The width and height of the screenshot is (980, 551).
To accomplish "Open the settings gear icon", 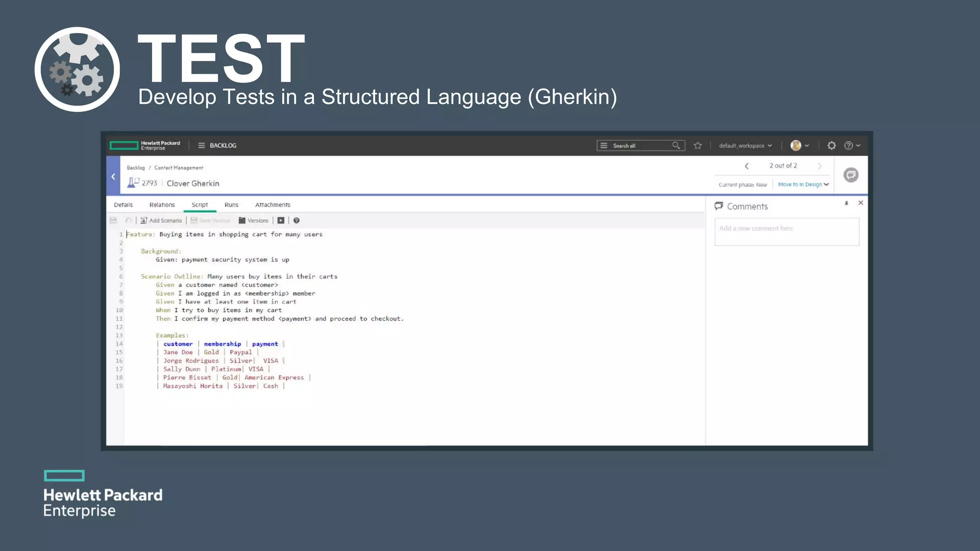I will (x=832, y=145).
